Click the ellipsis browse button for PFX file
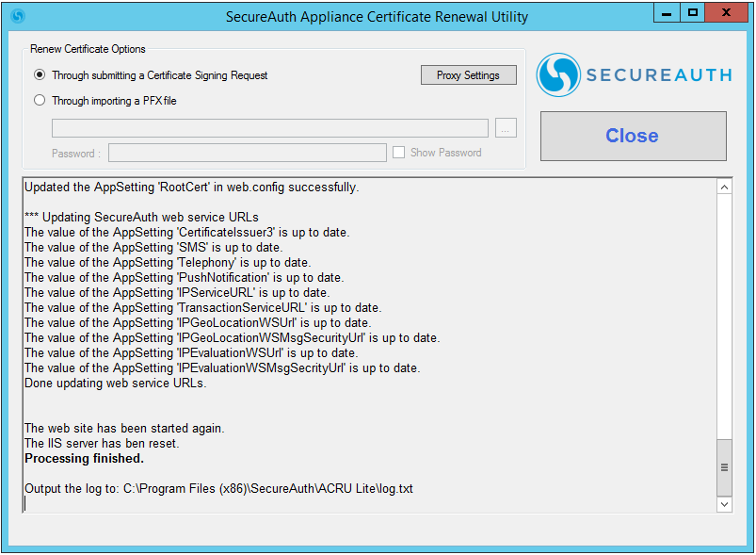756x555 pixels. (x=506, y=128)
